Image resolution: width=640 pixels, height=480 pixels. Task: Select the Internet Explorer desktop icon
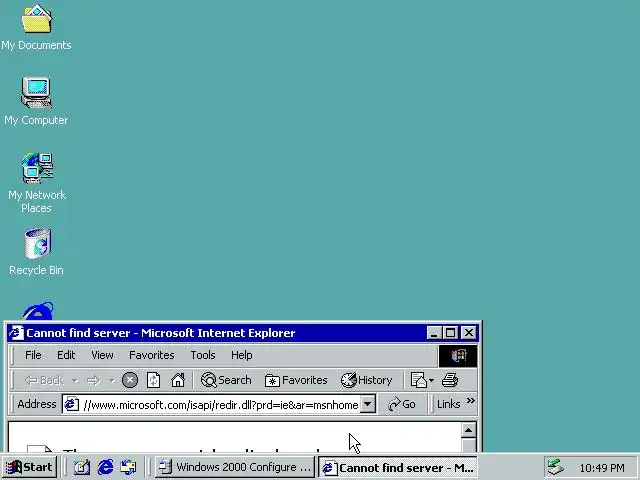click(38, 311)
